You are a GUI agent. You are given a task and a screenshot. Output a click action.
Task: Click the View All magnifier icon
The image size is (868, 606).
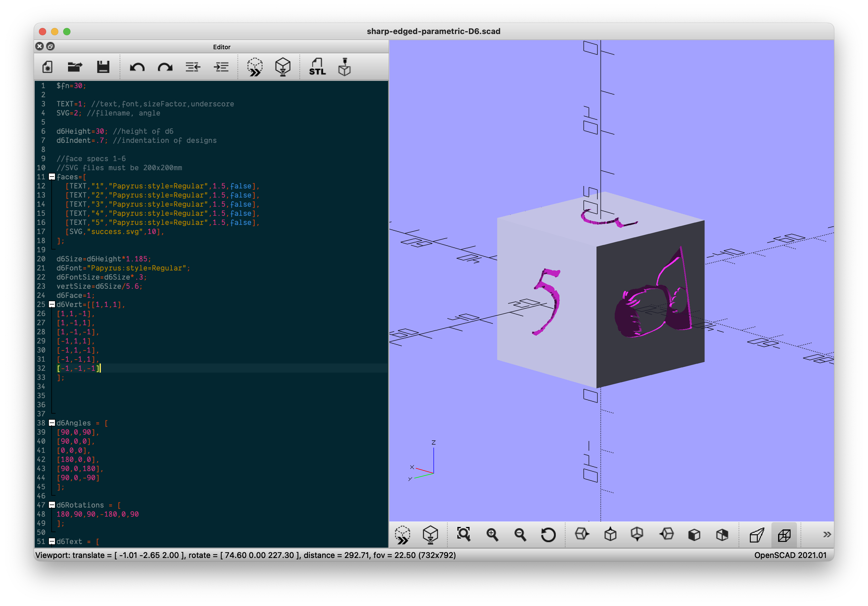[464, 535]
